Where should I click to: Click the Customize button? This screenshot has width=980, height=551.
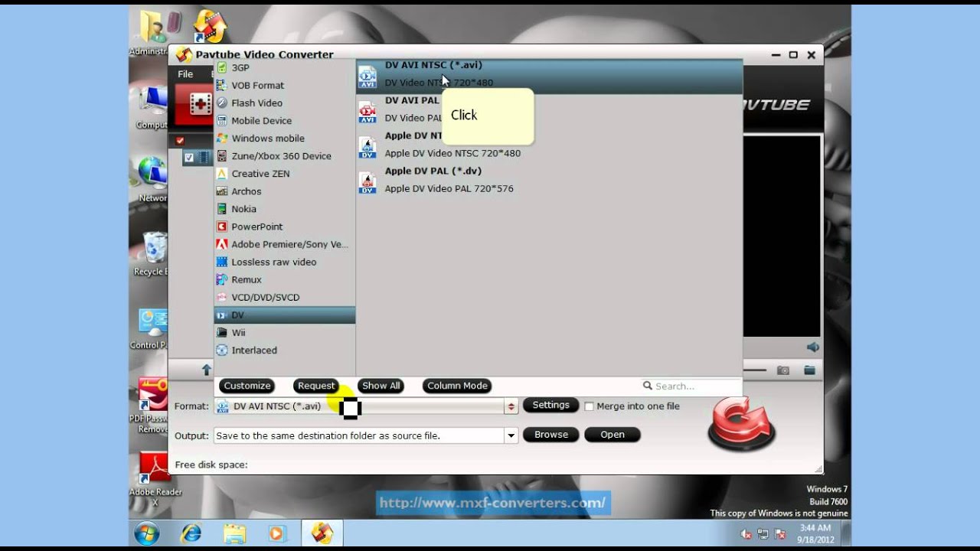247,386
